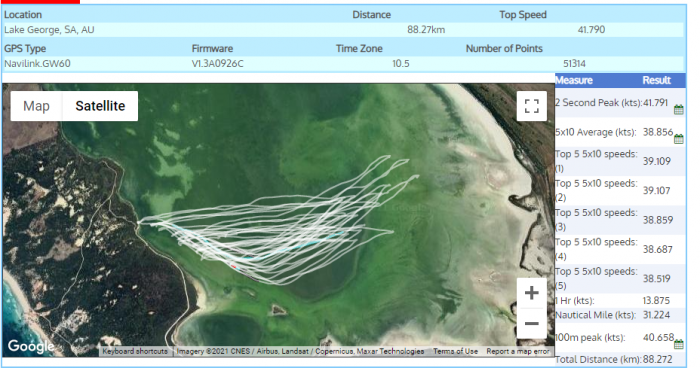Image resolution: width=700 pixels, height=368 pixels.
Task: Select the Nautical Mile result row
Action: (x=620, y=315)
